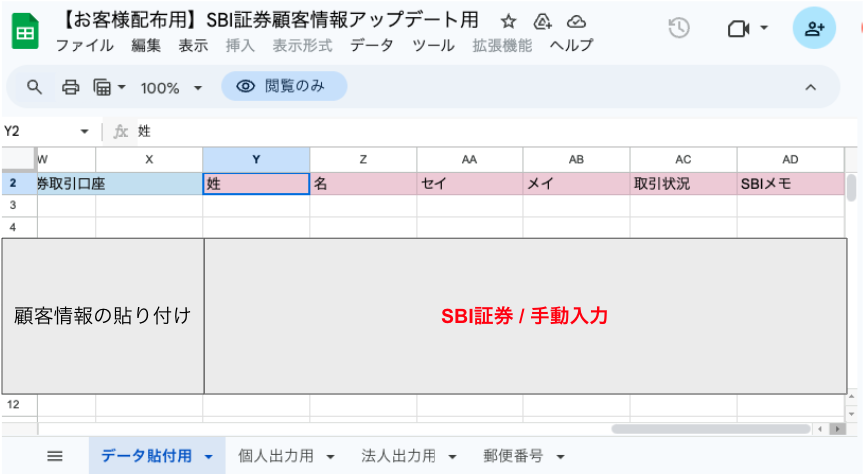Click the formula bar showing 姓
The height and width of the screenshot is (474, 868).
498,131
